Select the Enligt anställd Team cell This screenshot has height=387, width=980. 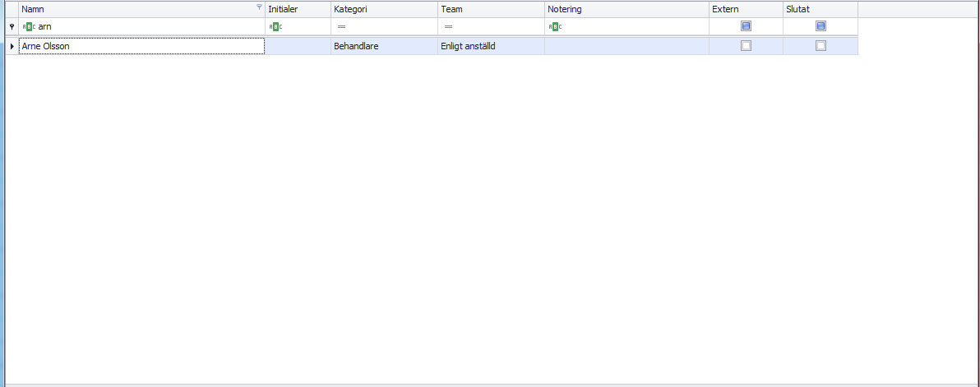tap(490, 47)
